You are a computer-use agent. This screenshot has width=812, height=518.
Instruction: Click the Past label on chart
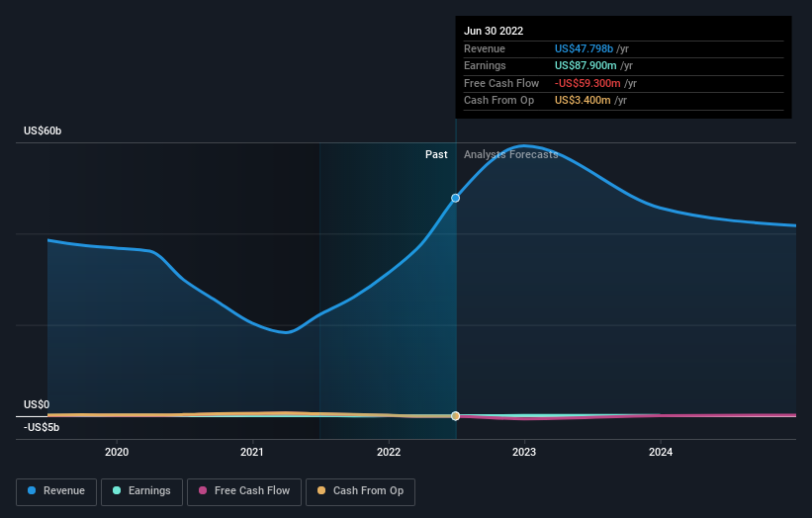(x=436, y=155)
